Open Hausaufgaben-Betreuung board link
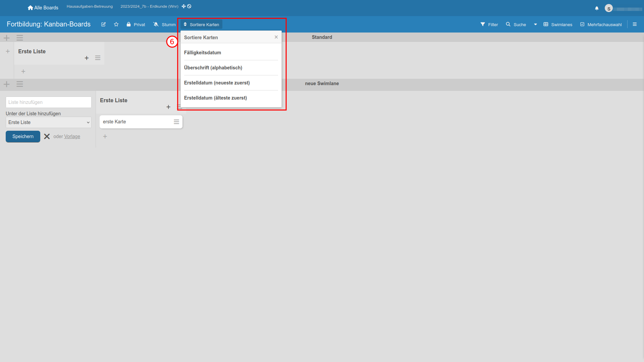This screenshot has width=644, height=362. [90, 6]
